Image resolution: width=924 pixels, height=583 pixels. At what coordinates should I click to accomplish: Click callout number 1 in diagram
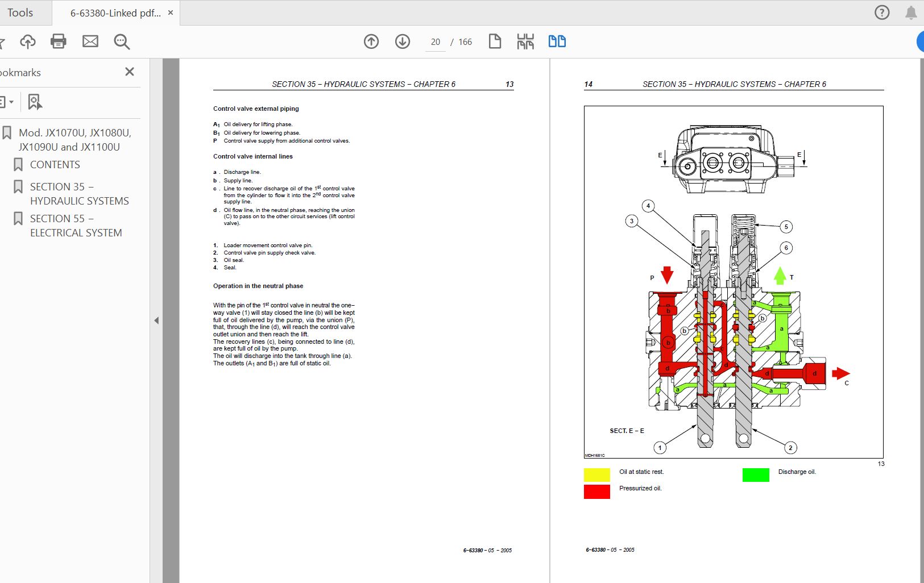[x=660, y=448]
